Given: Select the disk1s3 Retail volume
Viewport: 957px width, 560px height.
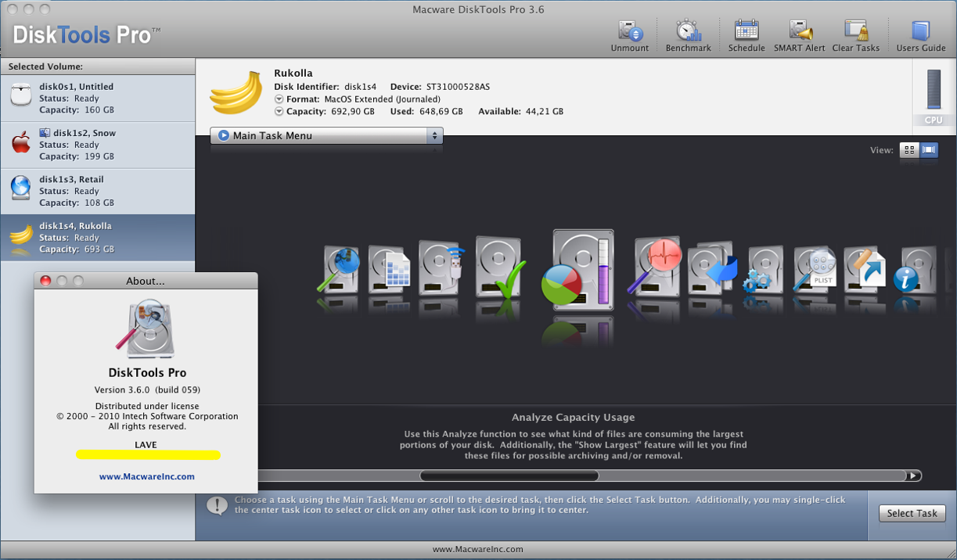Looking at the screenshot, I should tap(98, 191).
